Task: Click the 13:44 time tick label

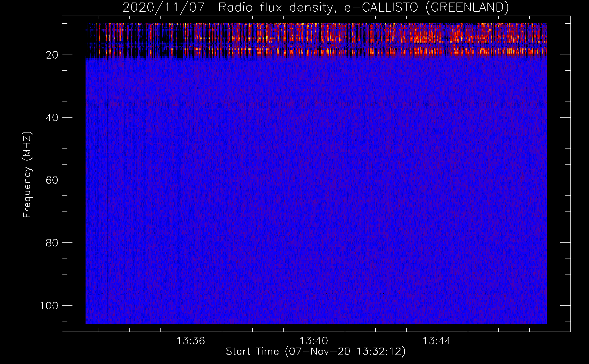Action: (x=436, y=341)
